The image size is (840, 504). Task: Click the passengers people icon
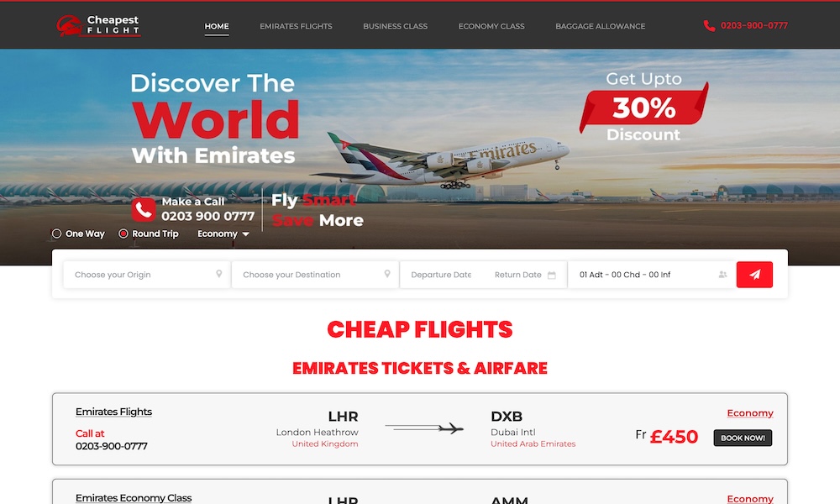tap(722, 275)
